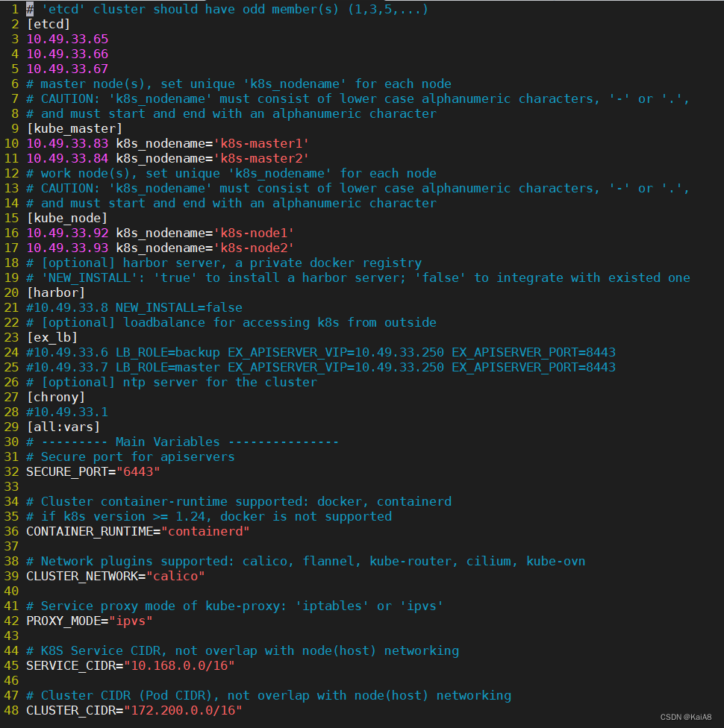Select the master IP 10.49.33.84
Image resolution: width=724 pixels, height=728 pixels.
(67, 158)
